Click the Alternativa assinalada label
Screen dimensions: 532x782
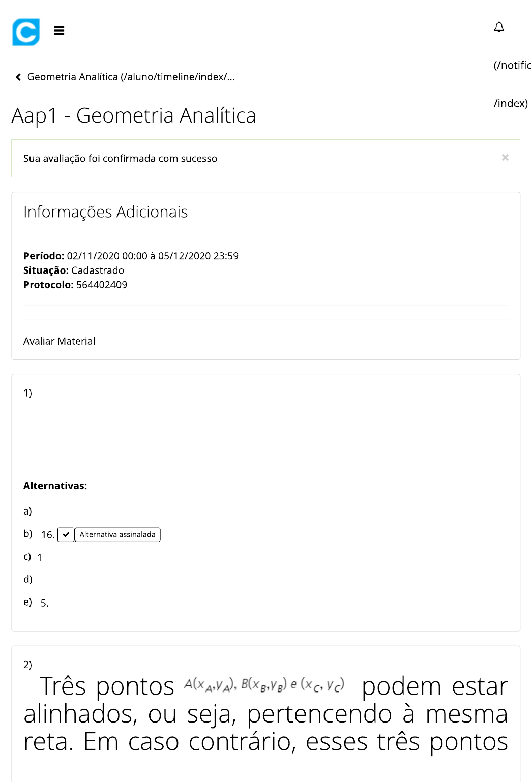(117, 534)
